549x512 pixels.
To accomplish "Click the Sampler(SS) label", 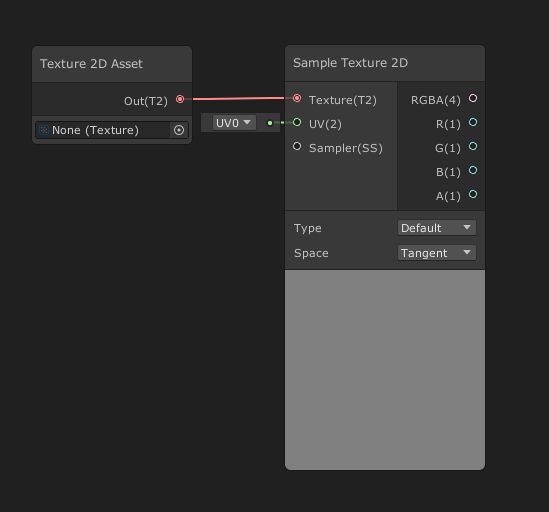I will [346, 148].
